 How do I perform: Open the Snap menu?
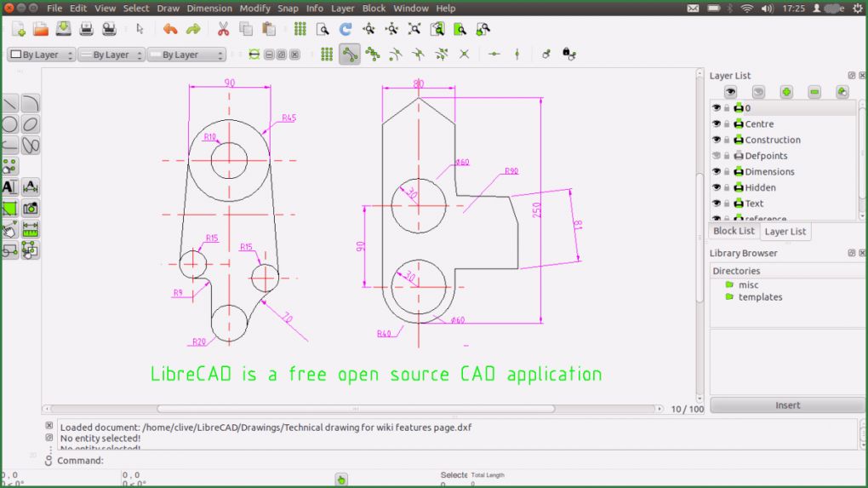pyautogui.click(x=288, y=9)
